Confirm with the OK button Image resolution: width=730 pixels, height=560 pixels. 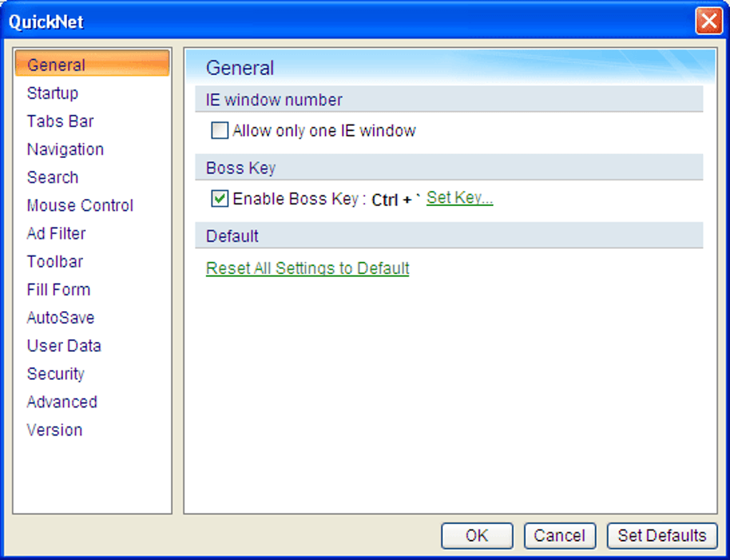[477, 536]
